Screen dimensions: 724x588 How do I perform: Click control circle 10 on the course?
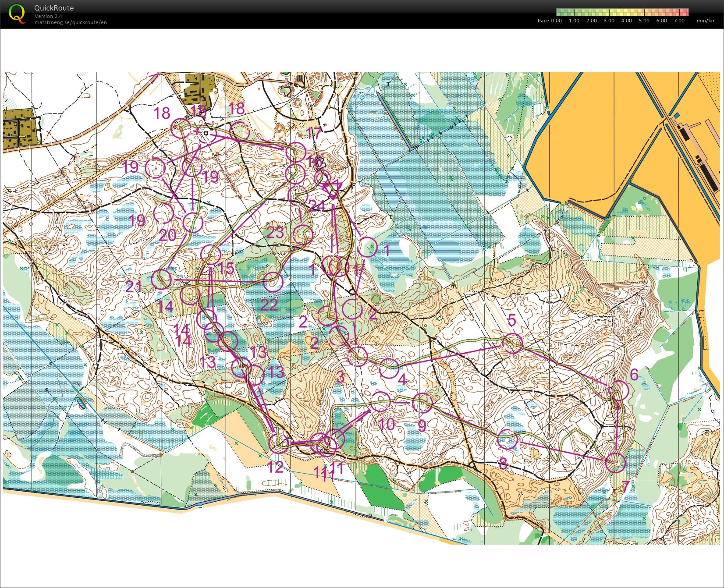[380, 402]
